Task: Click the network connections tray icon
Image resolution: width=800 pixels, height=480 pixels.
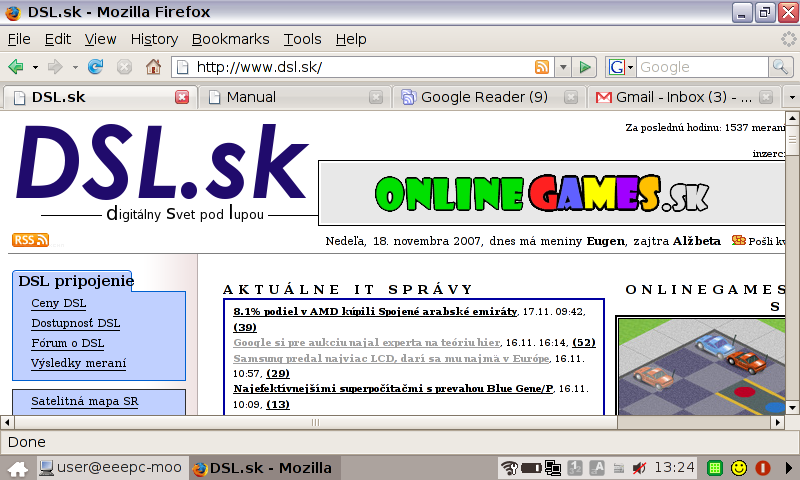Action: click(553, 467)
